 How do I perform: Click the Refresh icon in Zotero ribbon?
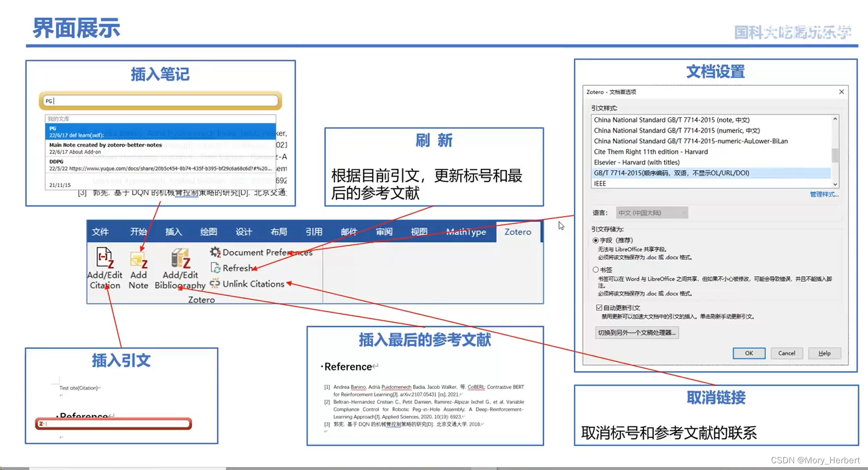(215, 268)
